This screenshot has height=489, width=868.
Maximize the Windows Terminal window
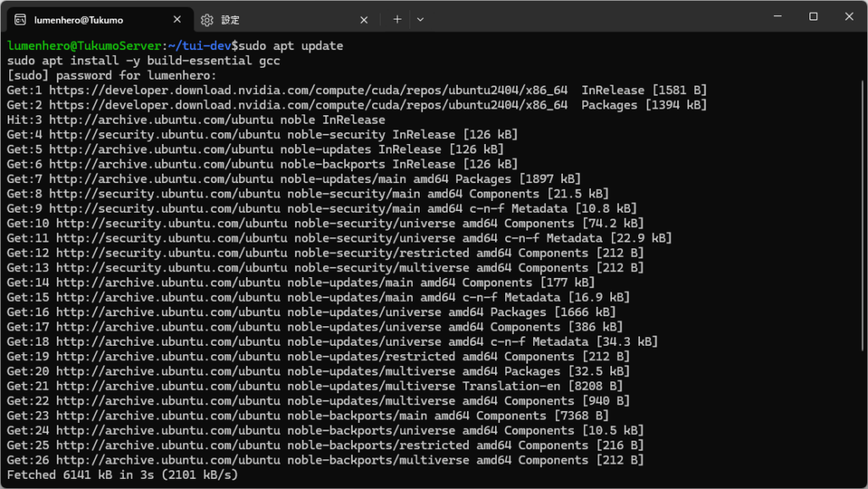[x=813, y=15]
